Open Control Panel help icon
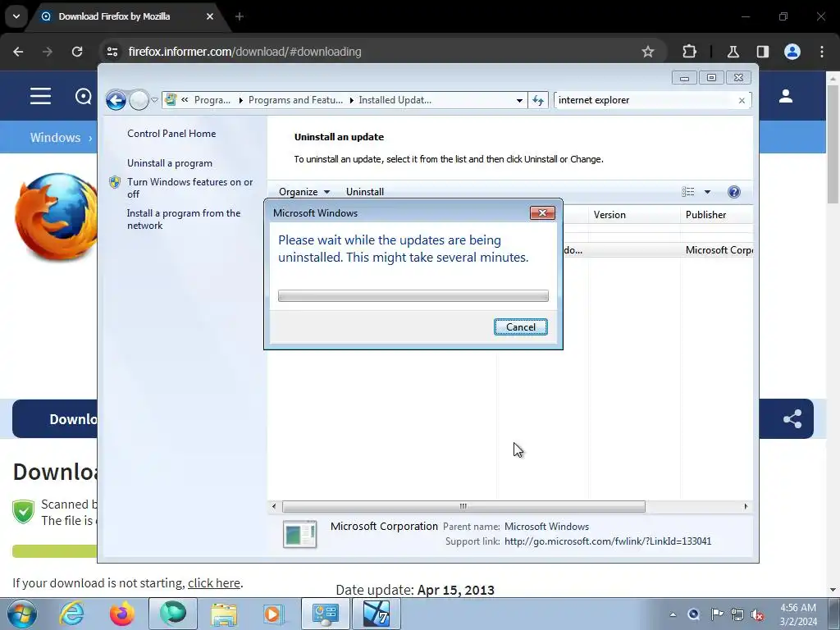Screen dimensions: 840x630 pos(734,192)
